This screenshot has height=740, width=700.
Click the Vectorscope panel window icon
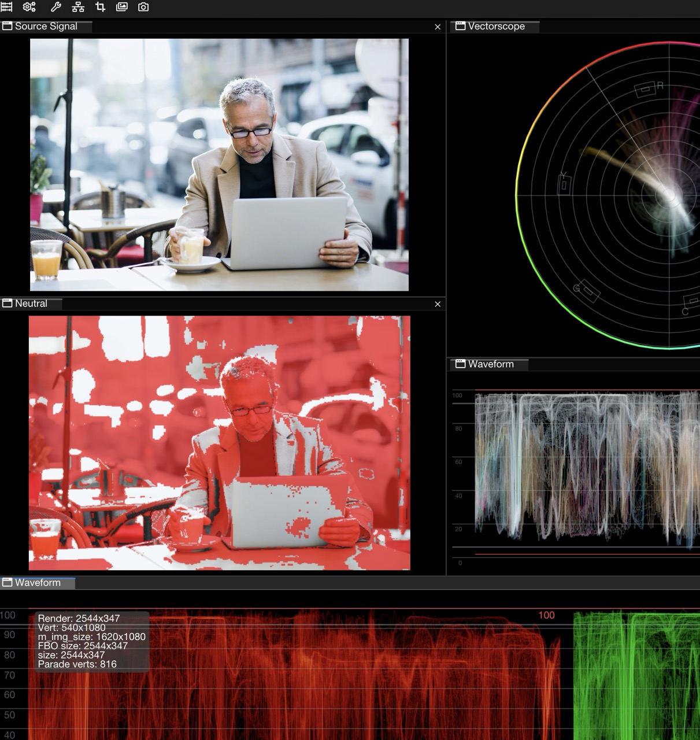(x=461, y=26)
